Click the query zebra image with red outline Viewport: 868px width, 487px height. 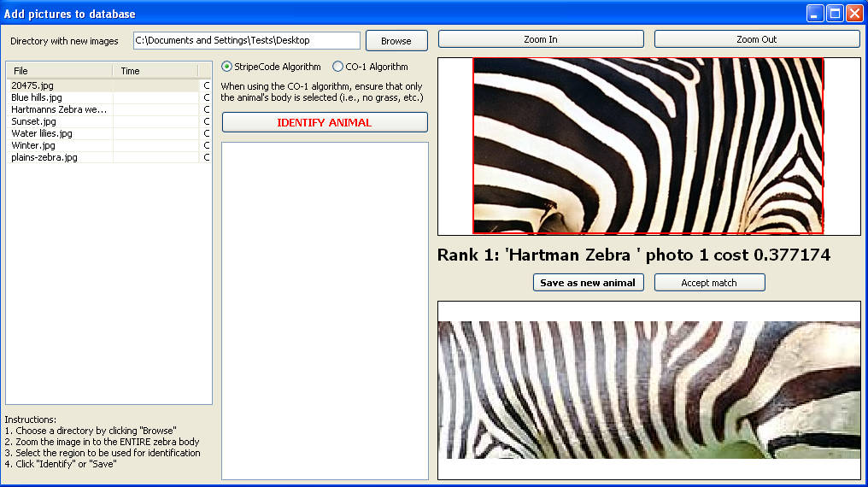tap(648, 145)
